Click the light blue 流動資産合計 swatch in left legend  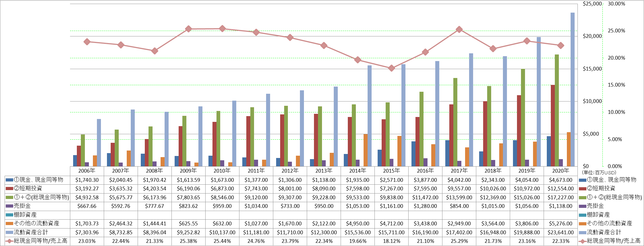(9, 233)
